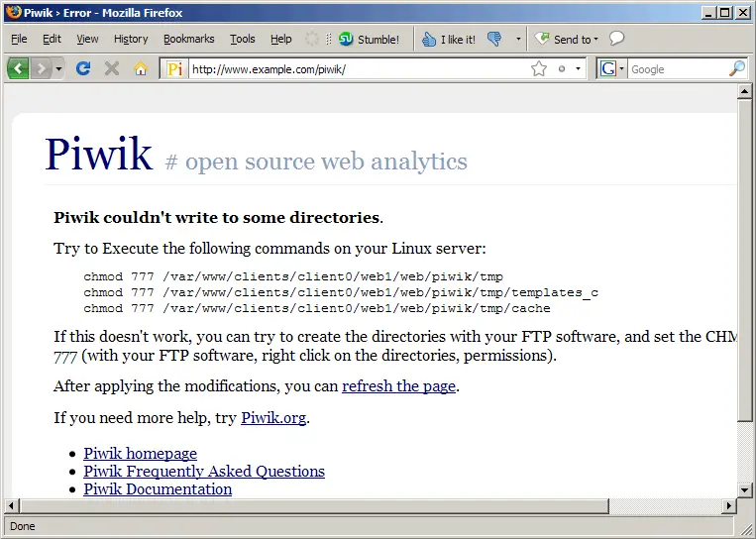Image resolution: width=756 pixels, height=539 pixels.
Task: Open Piwik Frequently Asked Questions link
Action: coord(204,471)
